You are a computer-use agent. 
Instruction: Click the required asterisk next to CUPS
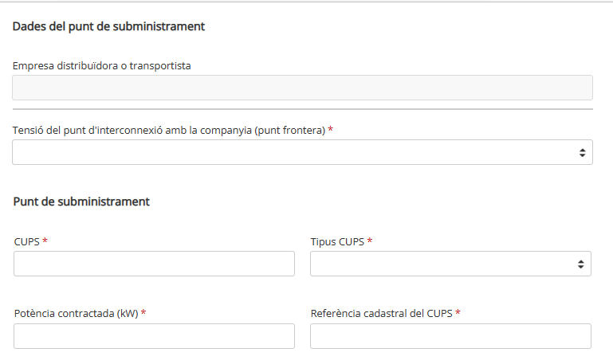45,241
